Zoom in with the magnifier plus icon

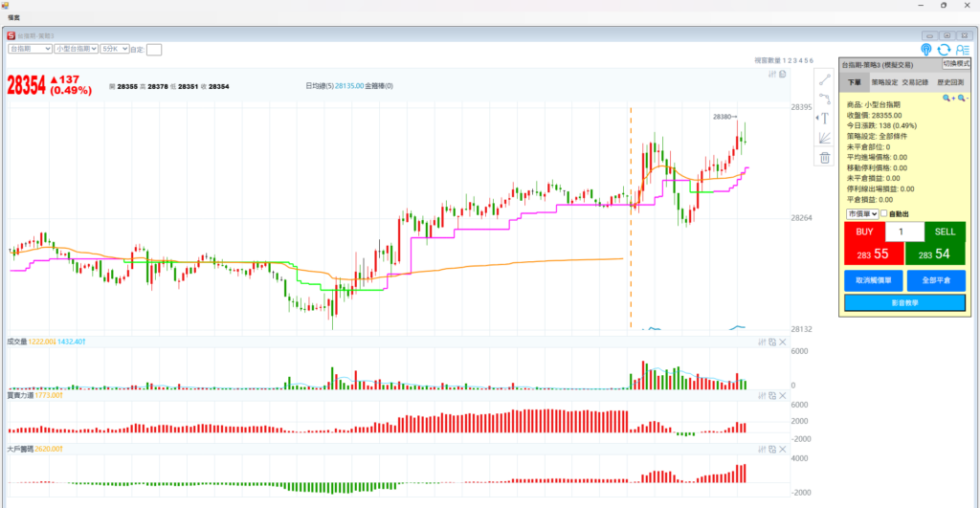click(947, 99)
